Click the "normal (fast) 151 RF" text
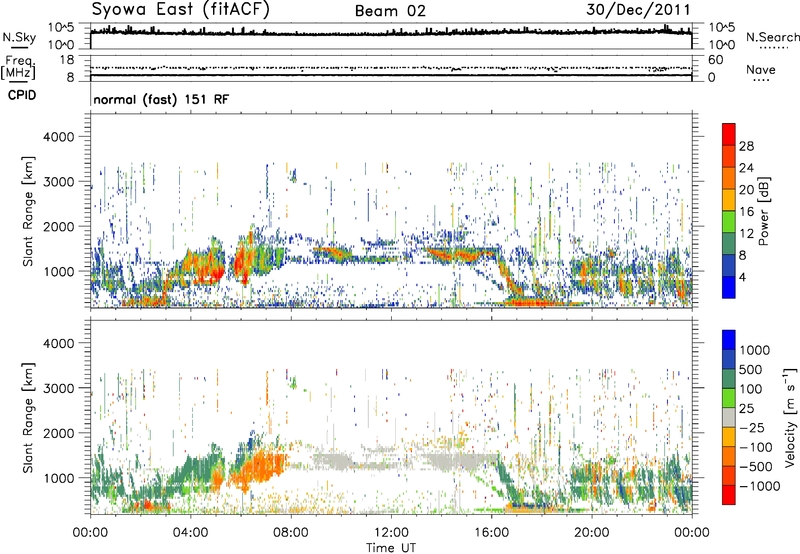Viewport: 800px width, 554px height. click(x=161, y=99)
